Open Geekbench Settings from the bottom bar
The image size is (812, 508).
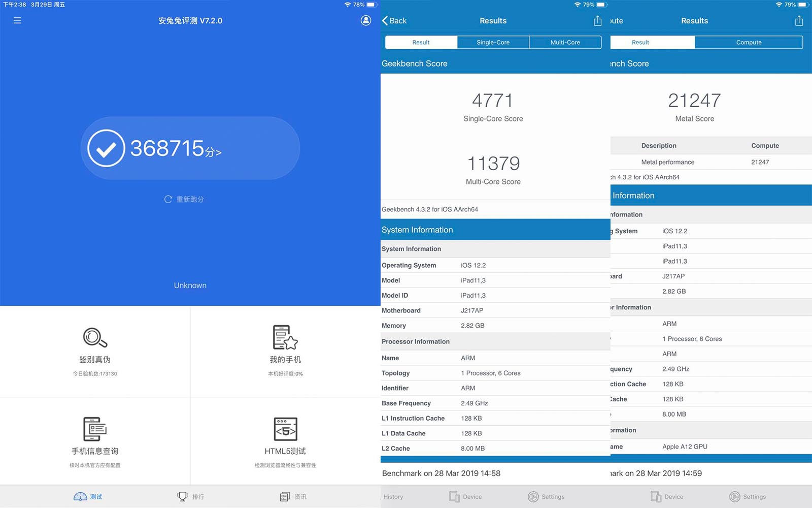coord(546,496)
